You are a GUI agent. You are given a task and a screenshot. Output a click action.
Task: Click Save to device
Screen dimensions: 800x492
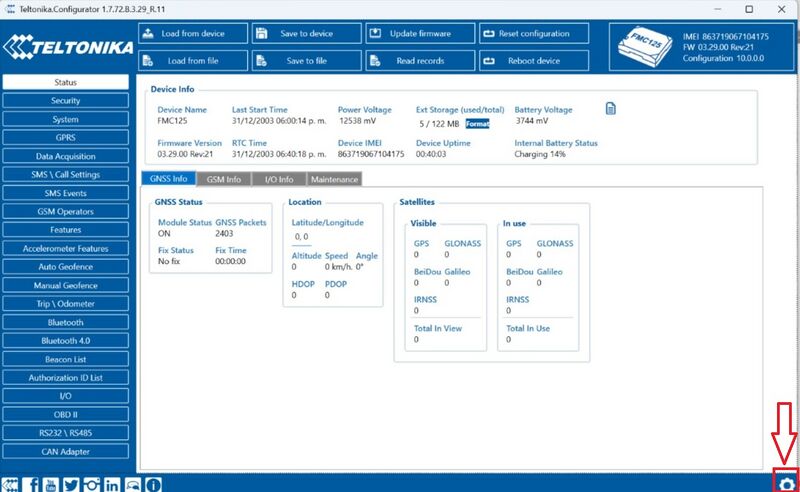point(307,33)
